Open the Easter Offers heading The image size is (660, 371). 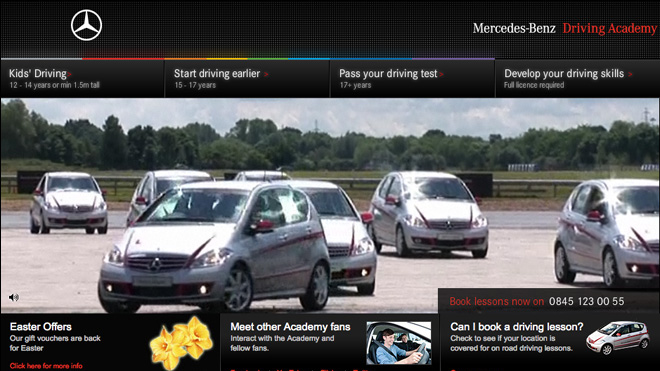click(x=41, y=327)
